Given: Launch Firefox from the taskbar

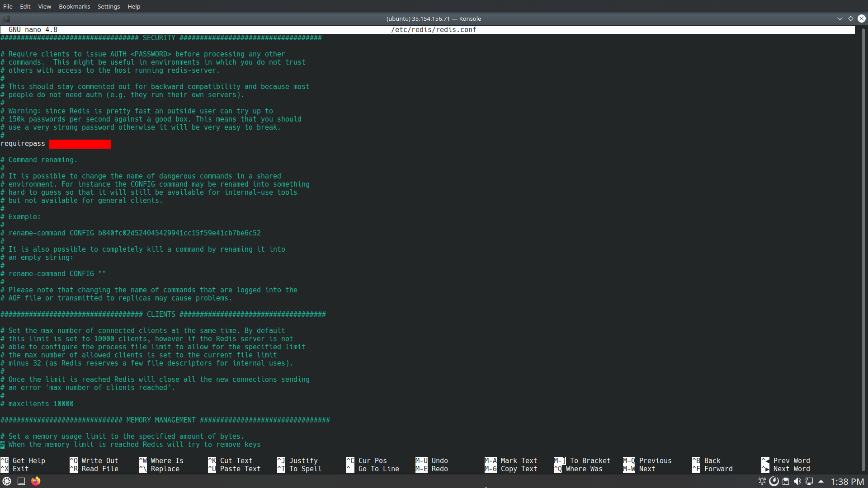Looking at the screenshot, I should tap(36, 481).
